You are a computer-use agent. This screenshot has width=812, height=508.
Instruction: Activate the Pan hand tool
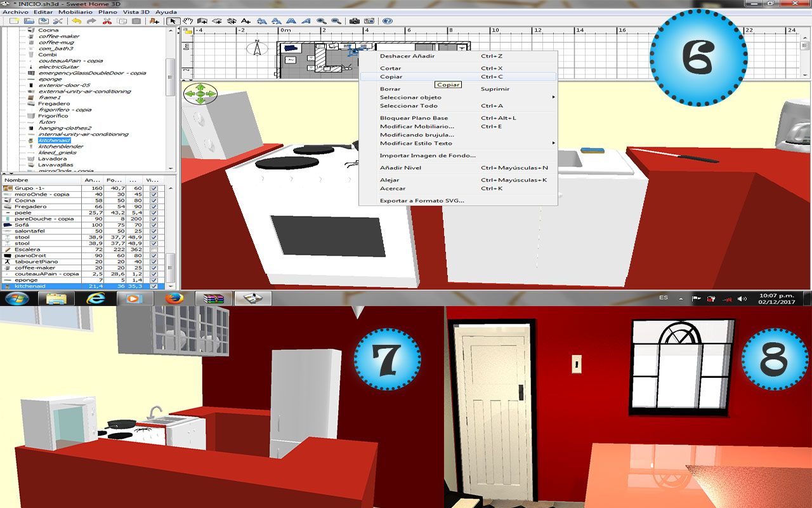(188, 21)
